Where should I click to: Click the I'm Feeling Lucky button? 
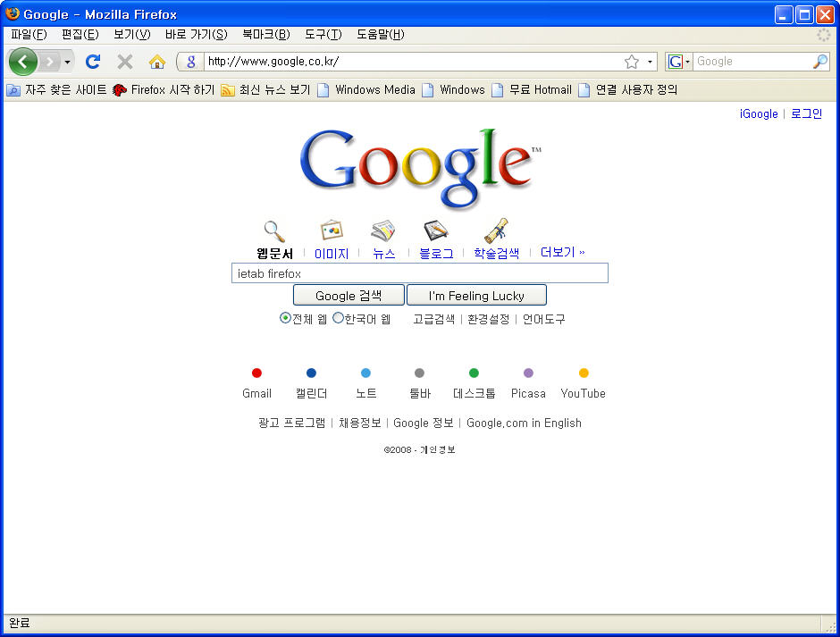click(x=477, y=295)
